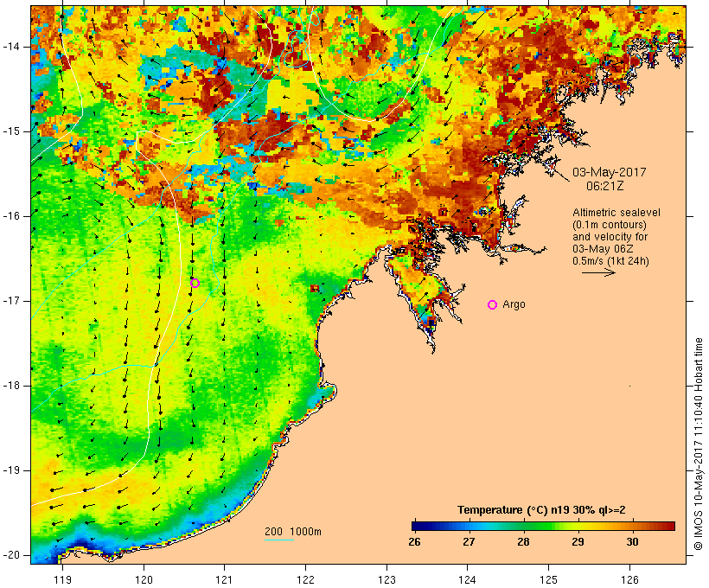709x588 pixels.
Task: Click latitude axis label -15
Action: [x=10, y=131]
